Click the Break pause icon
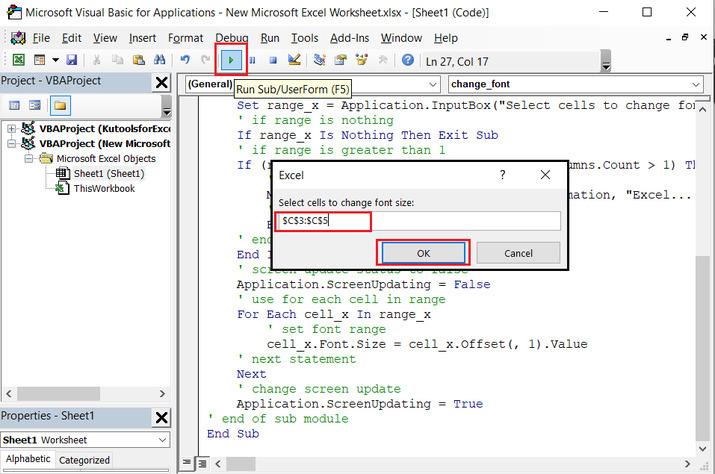The image size is (715, 474). click(x=252, y=60)
